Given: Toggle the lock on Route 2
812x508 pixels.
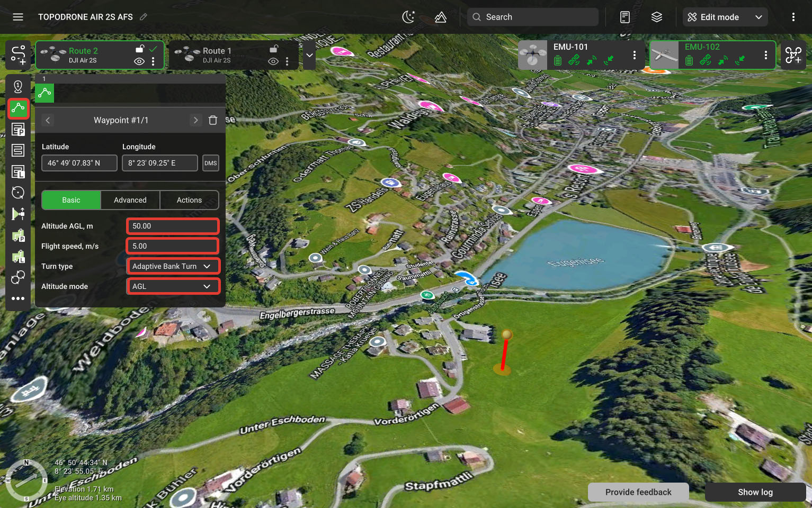Looking at the screenshot, I should click(x=140, y=49).
